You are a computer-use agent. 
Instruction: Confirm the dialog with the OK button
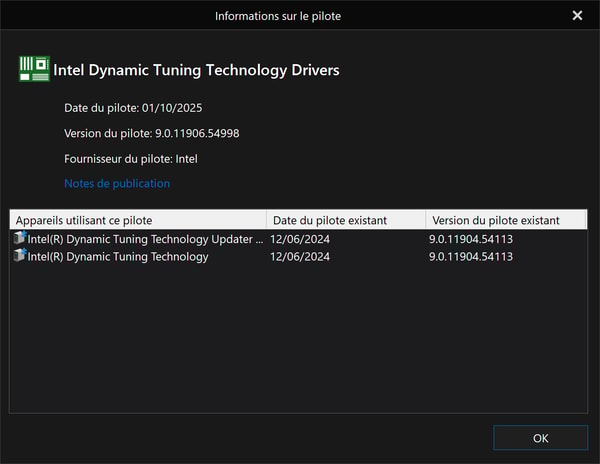coord(540,438)
